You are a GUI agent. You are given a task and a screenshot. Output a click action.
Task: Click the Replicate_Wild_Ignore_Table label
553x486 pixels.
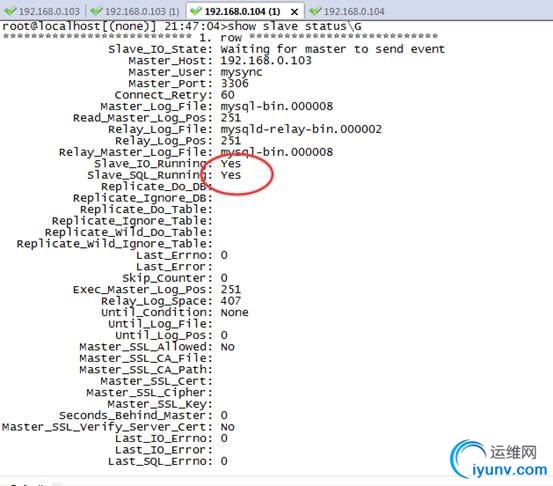pos(114,244)
